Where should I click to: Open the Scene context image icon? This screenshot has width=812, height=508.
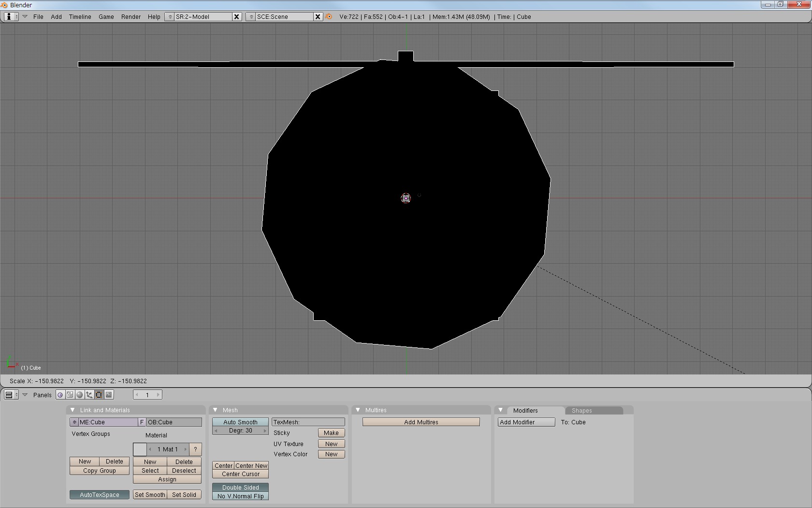[109, 395]
